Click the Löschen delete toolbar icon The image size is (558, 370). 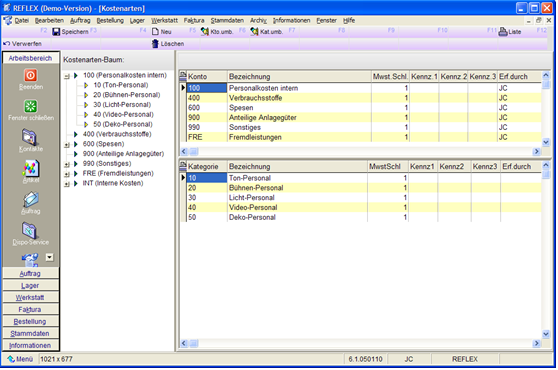155,43
